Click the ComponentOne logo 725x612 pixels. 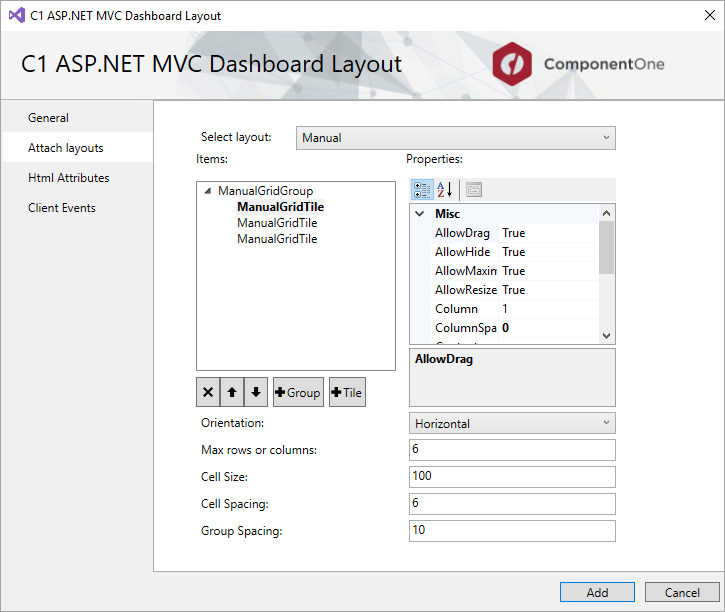pyautogui.click(x=578, y=65)
